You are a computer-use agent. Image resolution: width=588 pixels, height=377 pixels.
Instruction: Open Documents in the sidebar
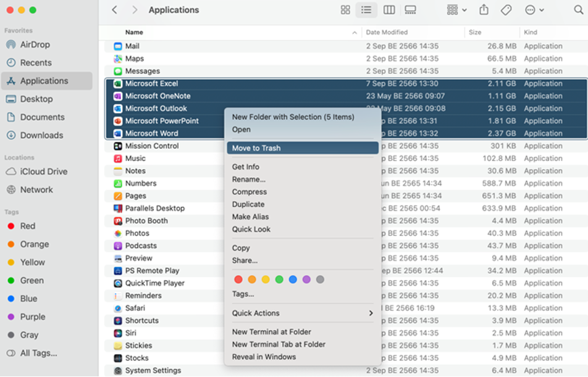click(46, 117)
